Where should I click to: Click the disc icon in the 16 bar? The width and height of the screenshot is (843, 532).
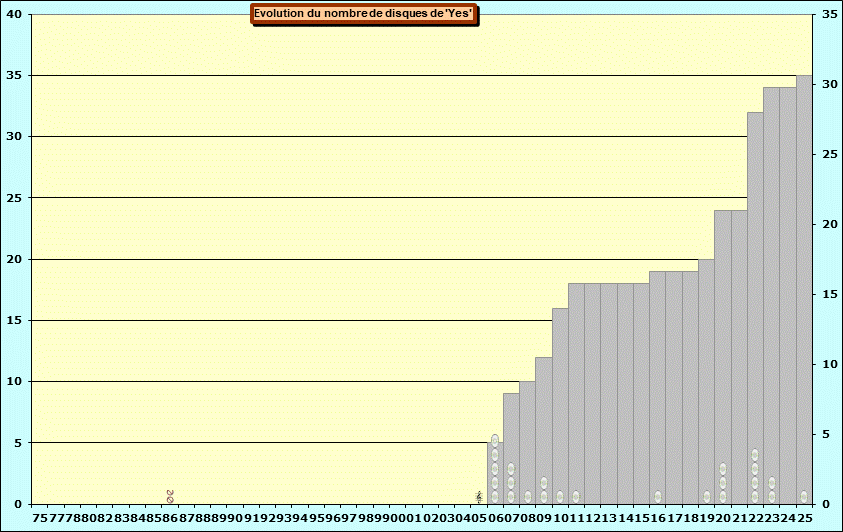click(658, 497)
